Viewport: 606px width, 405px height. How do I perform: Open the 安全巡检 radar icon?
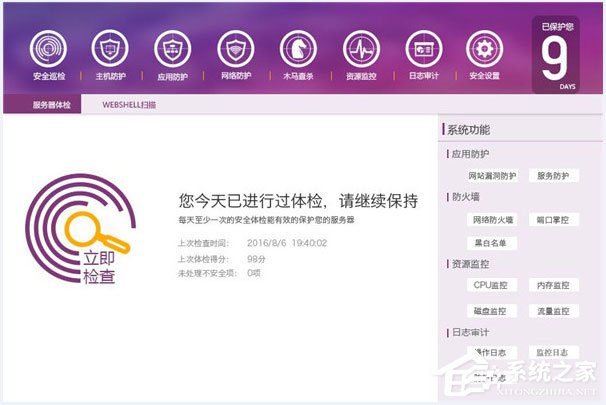click(x=48, y=49)
